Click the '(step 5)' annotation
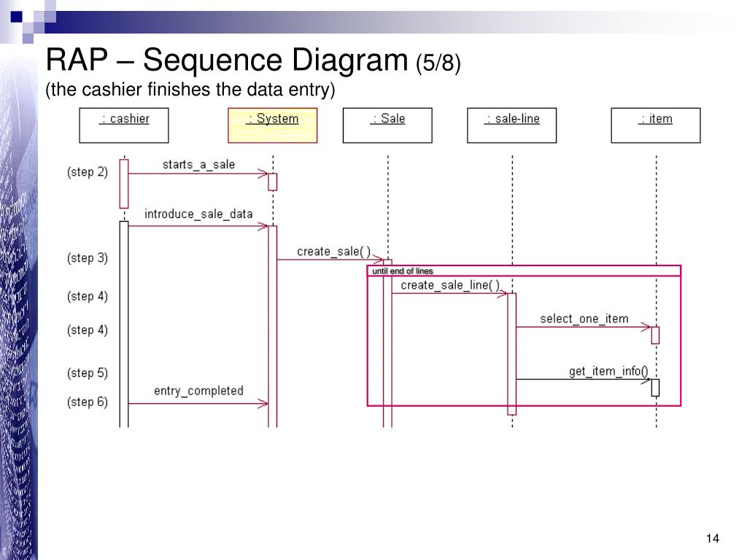The image size is (747, 560). pyautogui.click(x=88, y=373)
